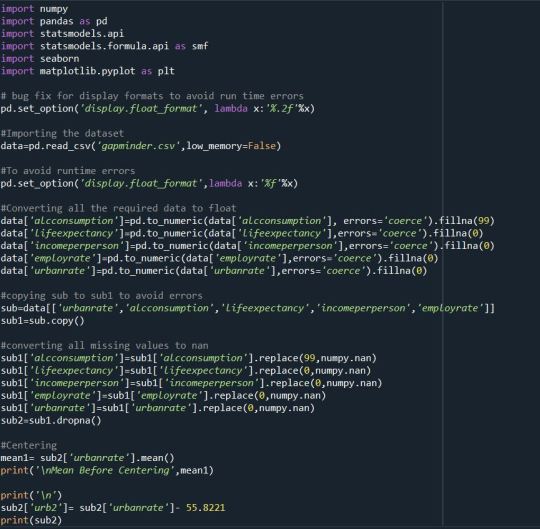
Task: Click the '#Centering' comment
Action: [x=29, y=445]
